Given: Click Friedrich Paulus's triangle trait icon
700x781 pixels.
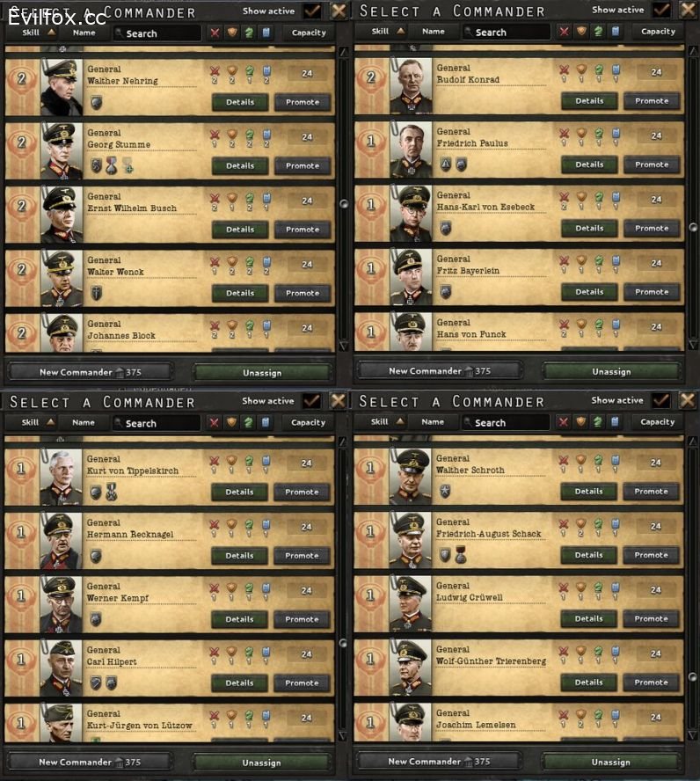Looking at the screenshot, I should coord(446,164).
